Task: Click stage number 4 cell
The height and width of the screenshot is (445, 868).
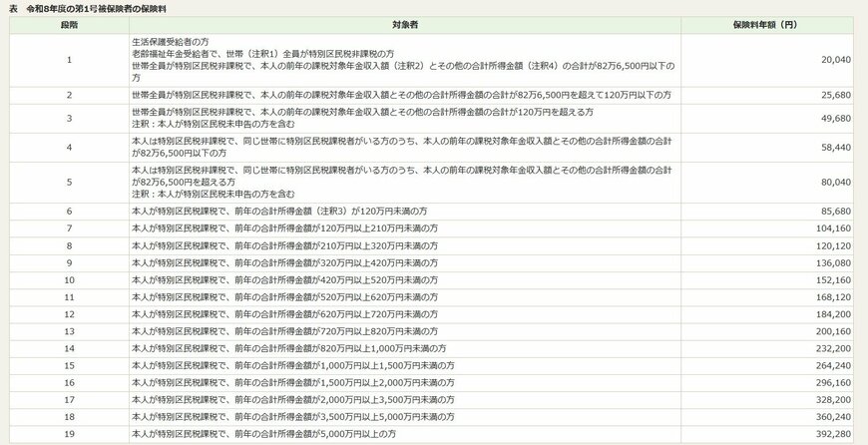Action: [x=69, y=148]
